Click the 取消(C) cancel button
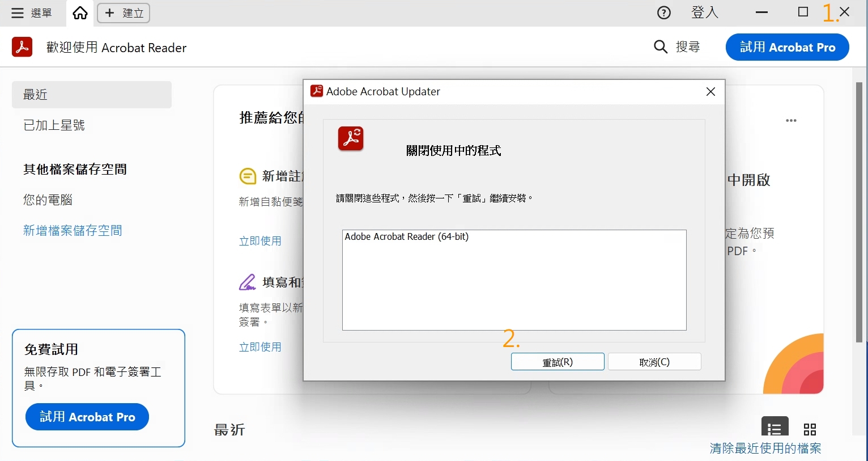This screenshot has width=868, height=461. tap(654, 362)
